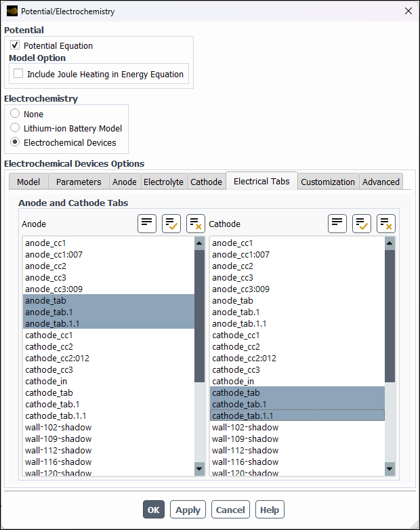Deselect anode_tab.1 in the Anode list
Viewport: 420px width, 530px height.
(108, 312)
